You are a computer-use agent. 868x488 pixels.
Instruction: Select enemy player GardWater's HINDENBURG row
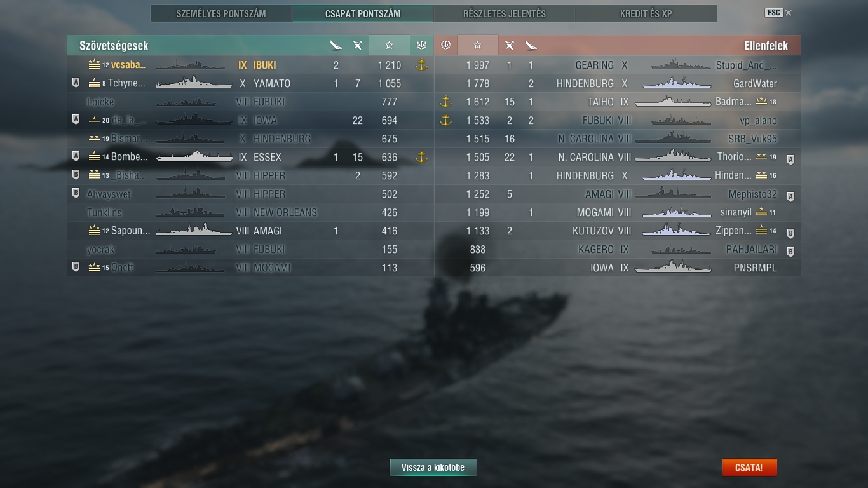click(618, 83)
